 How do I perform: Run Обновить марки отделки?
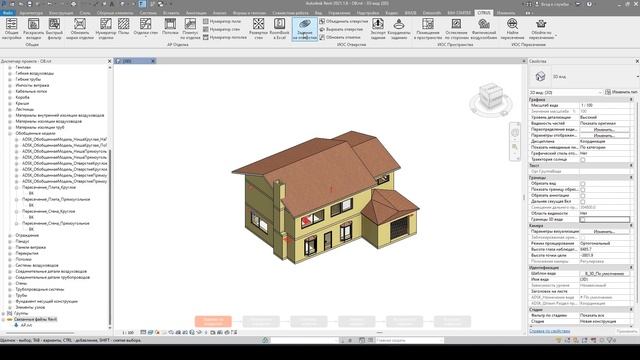point(80,29)
